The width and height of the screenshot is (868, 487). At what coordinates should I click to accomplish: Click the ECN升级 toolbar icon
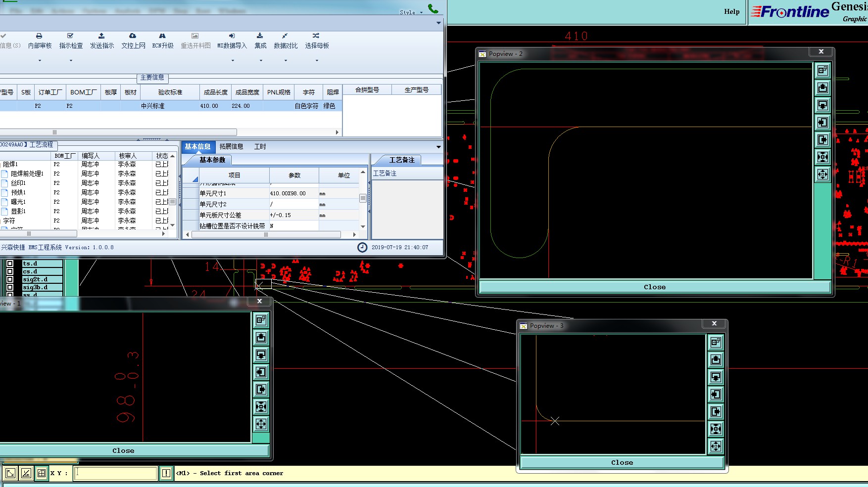162,36
